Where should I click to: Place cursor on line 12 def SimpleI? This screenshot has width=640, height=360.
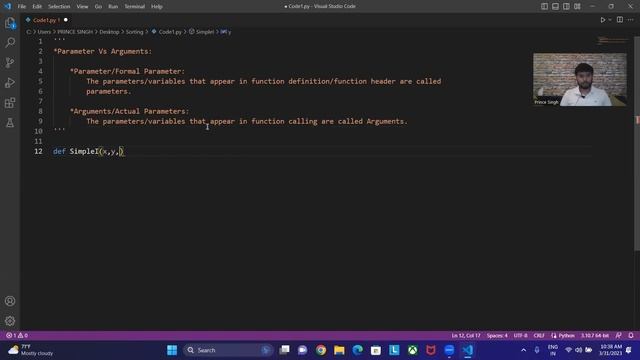pos(88,151)
